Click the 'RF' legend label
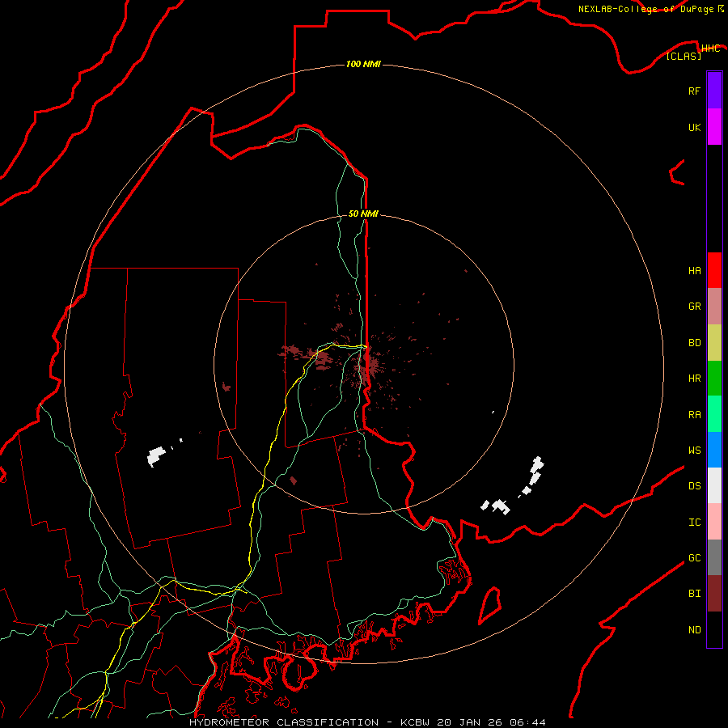 coord(694,91)
